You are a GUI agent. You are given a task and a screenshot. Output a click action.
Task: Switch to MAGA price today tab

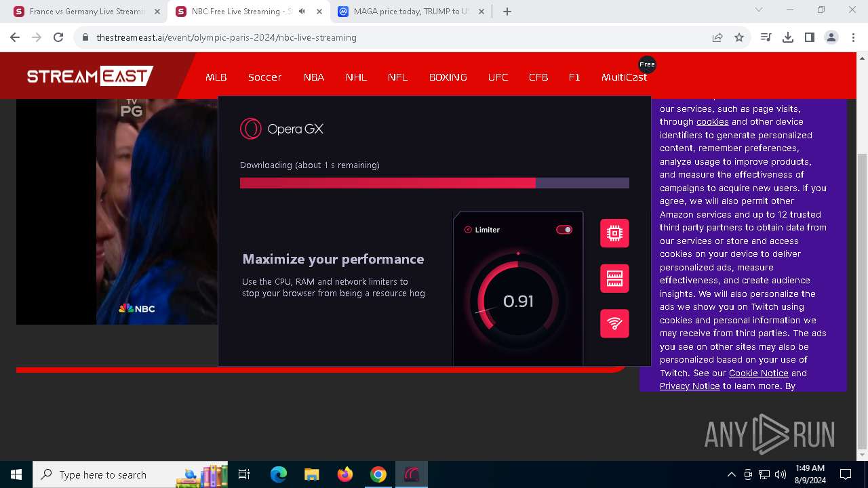click(x=411, y=12)
